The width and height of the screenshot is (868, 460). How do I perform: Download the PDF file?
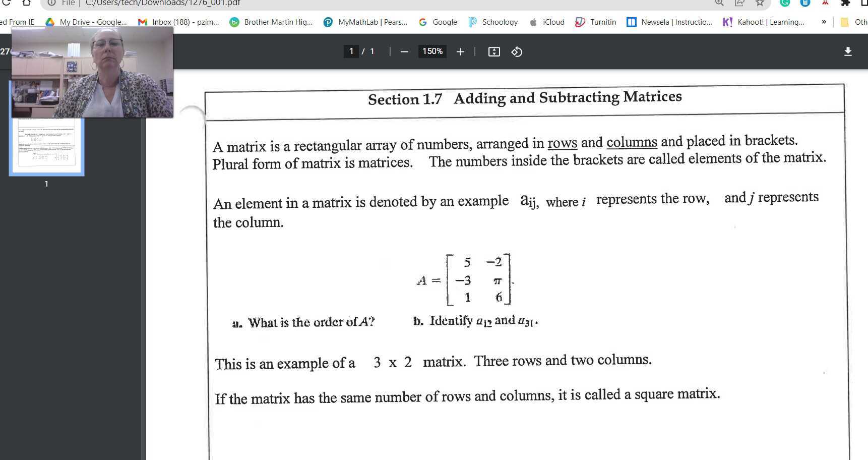[x=848, y=51]
